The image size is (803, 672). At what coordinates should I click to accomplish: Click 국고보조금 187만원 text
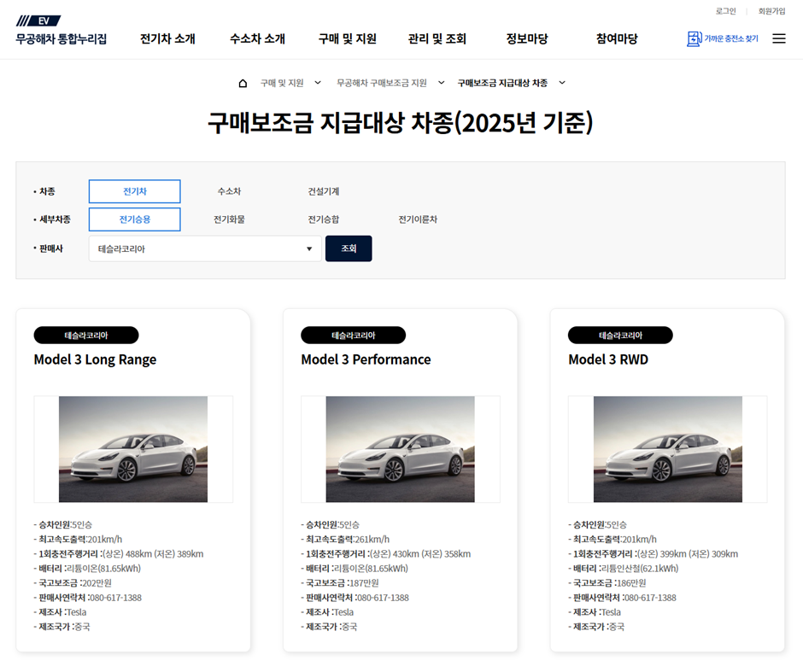pos(340,583)
